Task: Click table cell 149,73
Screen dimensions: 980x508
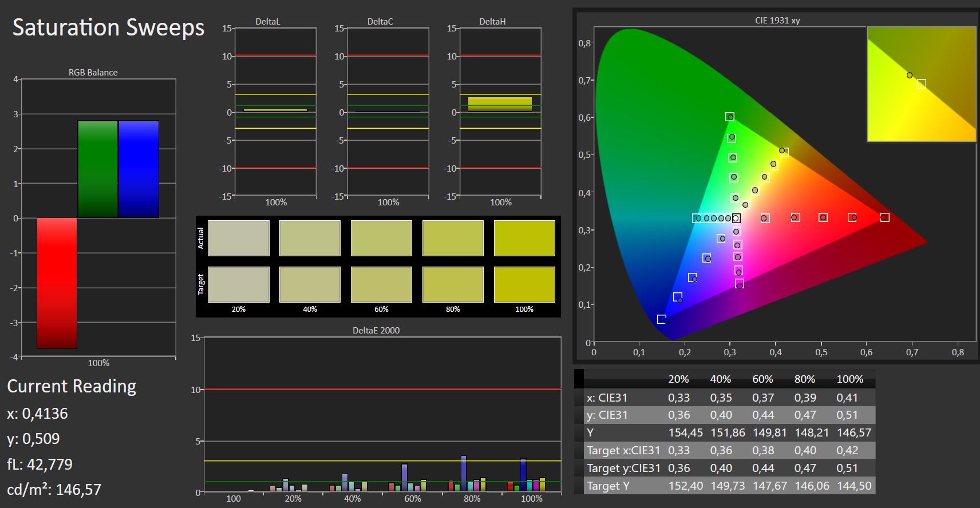Action: point(728,486)
